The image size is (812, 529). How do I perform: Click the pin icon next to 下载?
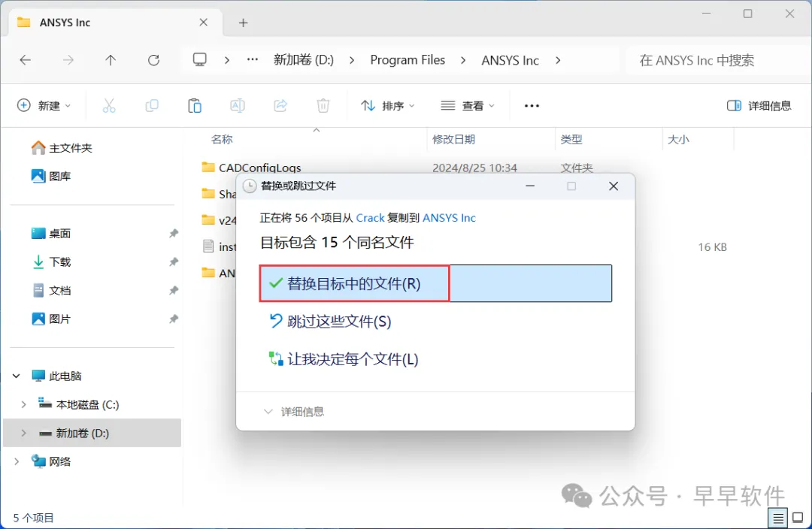tap(174, 262)
